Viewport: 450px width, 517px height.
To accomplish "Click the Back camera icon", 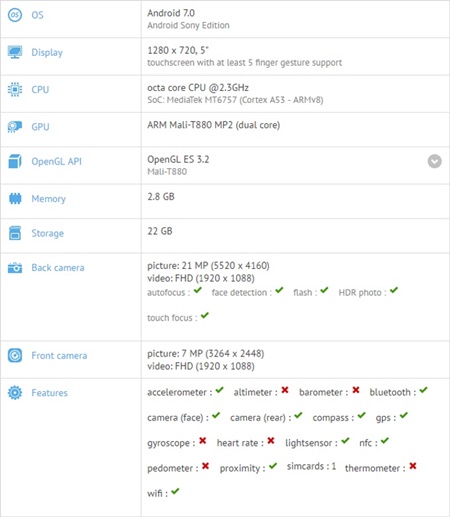I will [x=15, y=268].
